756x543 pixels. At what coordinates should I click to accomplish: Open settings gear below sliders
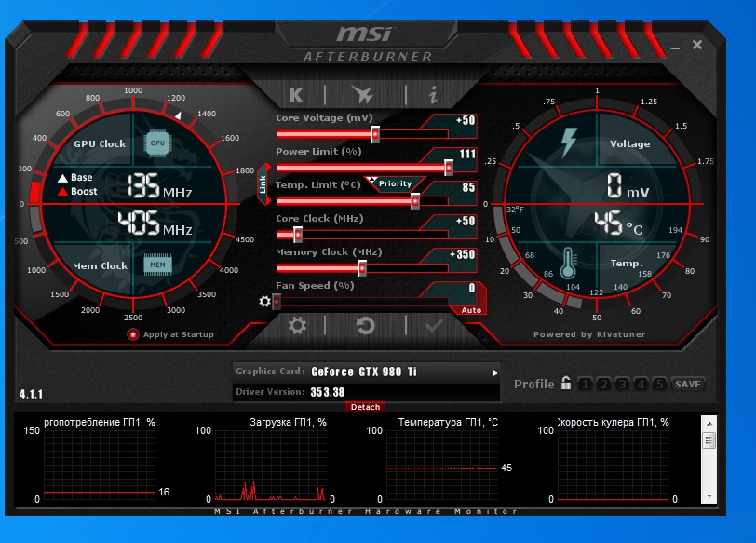pyautogui.click(x=297, y=325)
